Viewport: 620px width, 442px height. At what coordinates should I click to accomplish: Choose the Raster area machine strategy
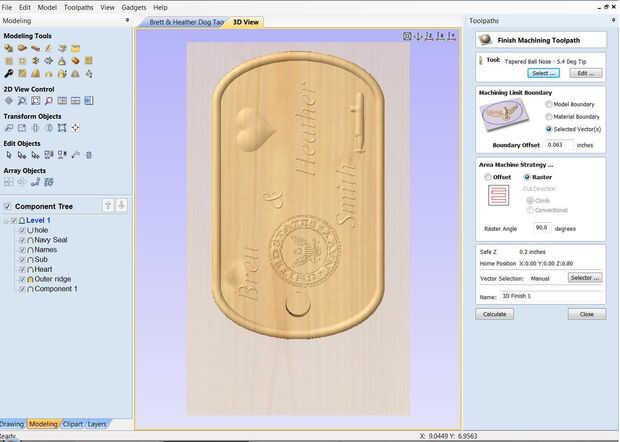click(x=527, y=177)
